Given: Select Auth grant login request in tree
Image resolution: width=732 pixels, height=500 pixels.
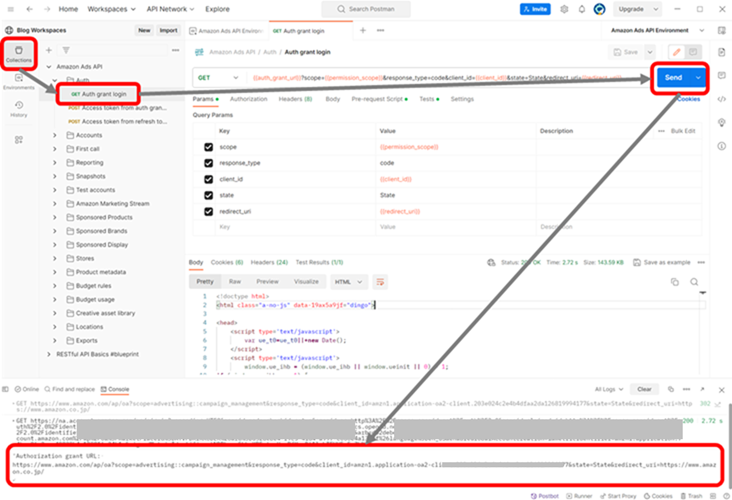Looking at the screenshot, I should 99,94.
